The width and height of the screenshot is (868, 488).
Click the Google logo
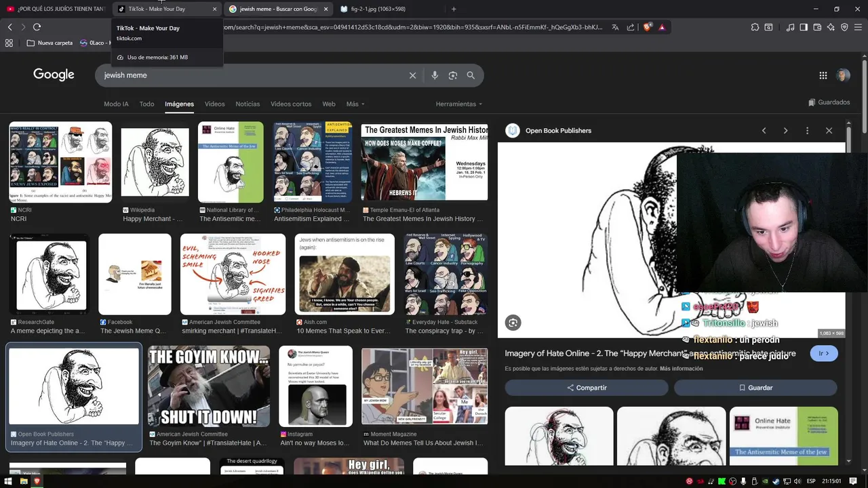coord(54,75)
